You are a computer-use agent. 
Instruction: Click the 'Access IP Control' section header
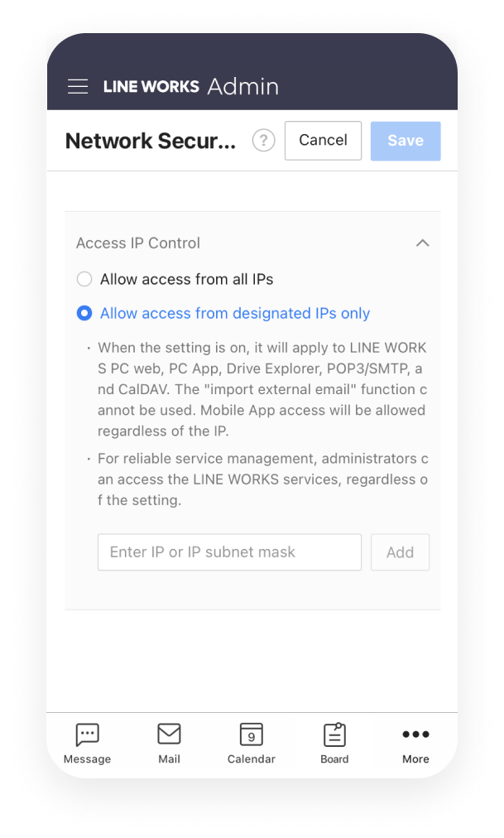(137, 243)
